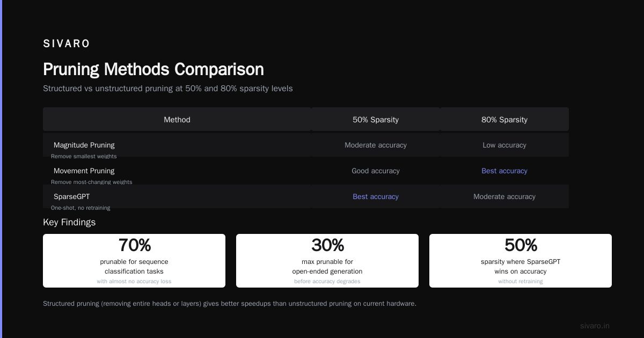
Task: Open the sivaro.in website link
Action: coord(595,326)
